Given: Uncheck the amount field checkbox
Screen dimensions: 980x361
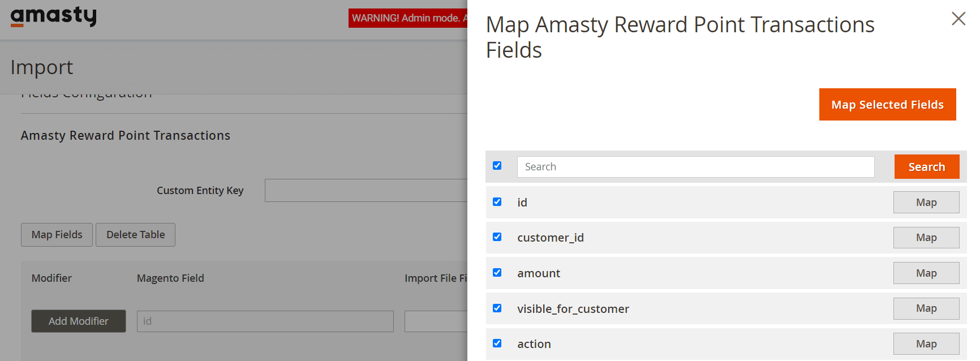Looking at the screenshot, I should [497, 273].
